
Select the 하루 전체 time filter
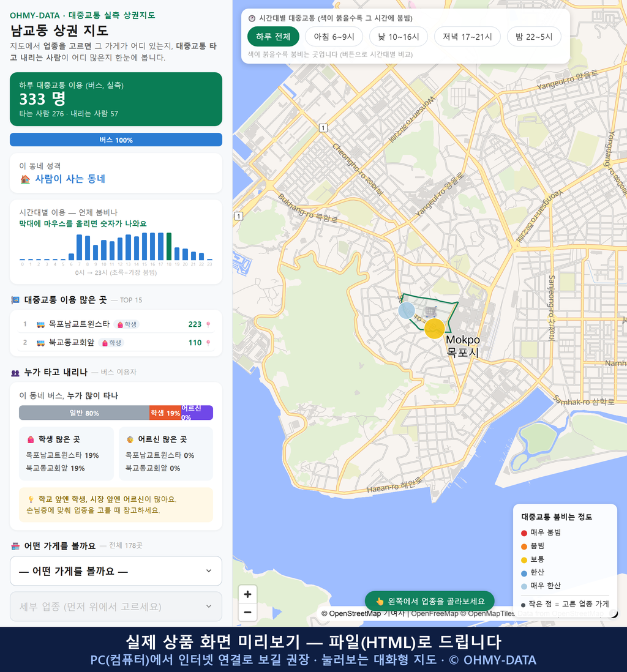(x=273, y=37)
